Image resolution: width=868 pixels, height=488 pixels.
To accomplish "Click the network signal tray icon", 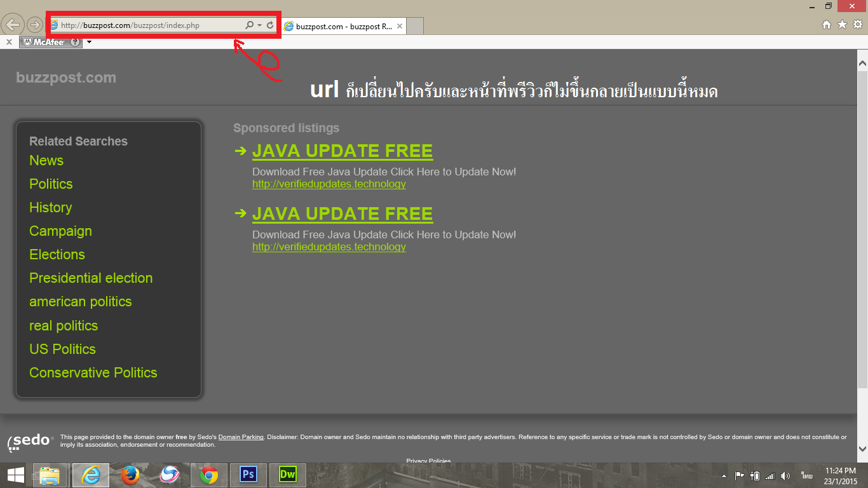I will coord(770,475).
